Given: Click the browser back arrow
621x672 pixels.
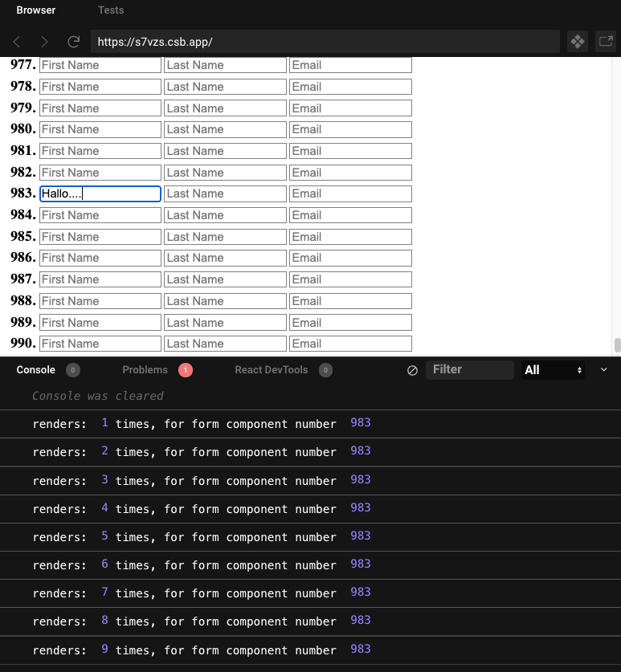Looking at the screenshot, I should tap(18, 42).
